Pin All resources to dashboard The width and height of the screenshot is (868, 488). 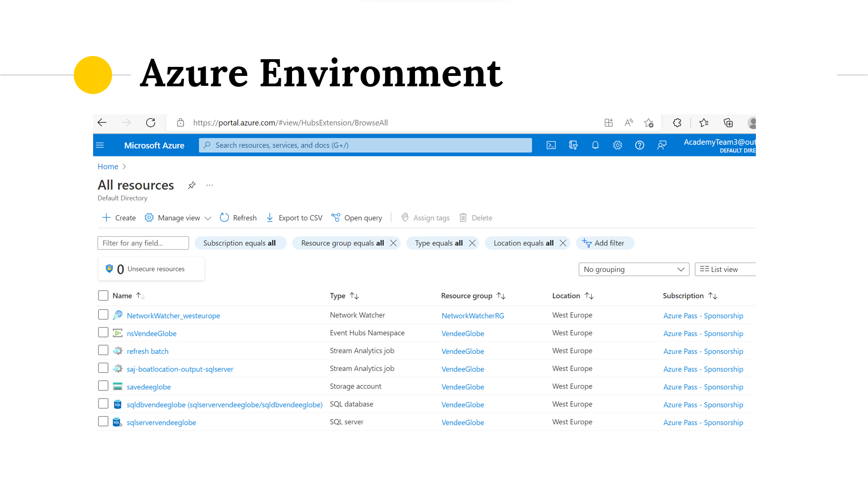tap(192, 185)
